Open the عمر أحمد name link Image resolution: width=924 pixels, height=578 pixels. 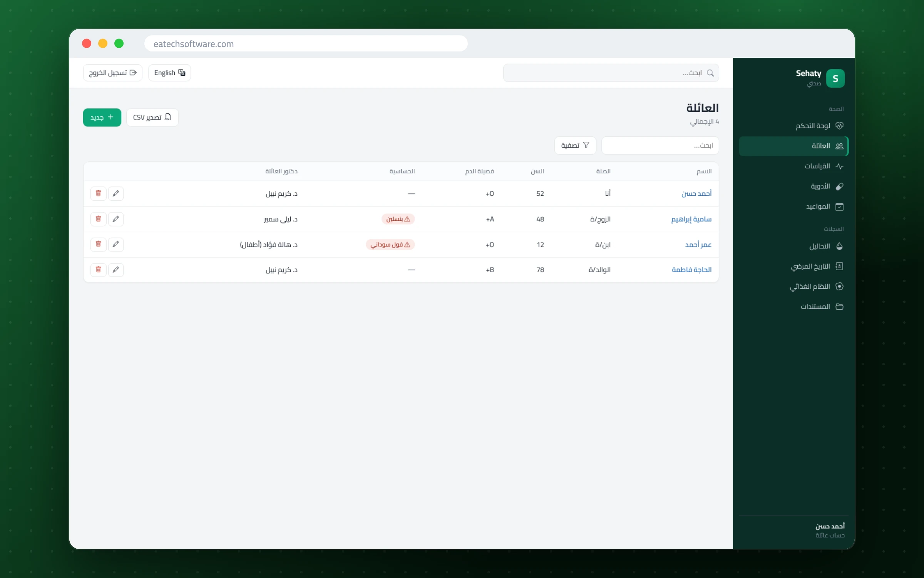pyautogui.click(x=698, y=244)
